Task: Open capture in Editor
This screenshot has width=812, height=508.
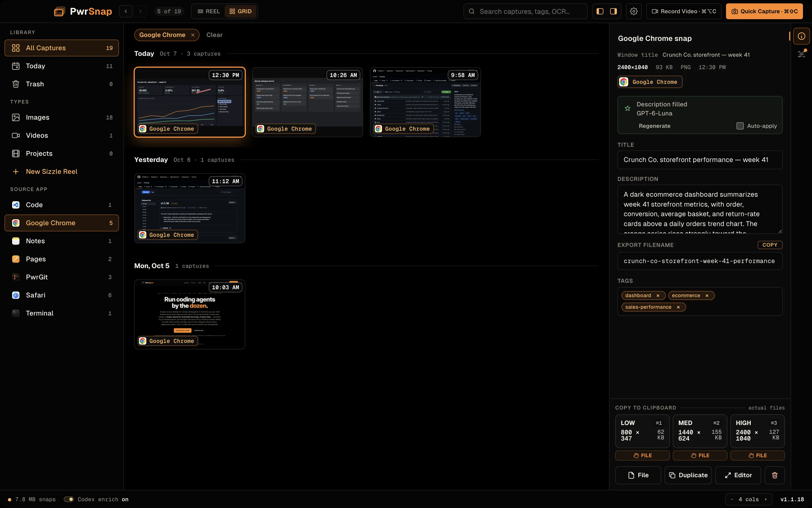Action: (738, 475)
